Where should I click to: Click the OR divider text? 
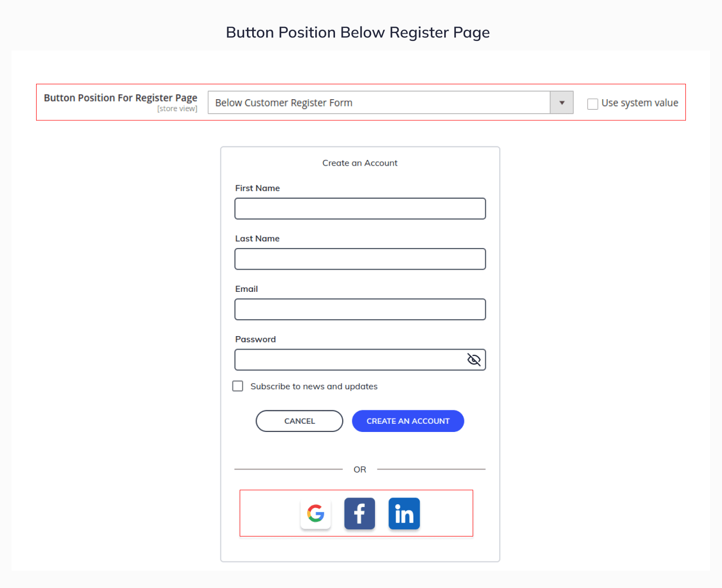point(360,469)
